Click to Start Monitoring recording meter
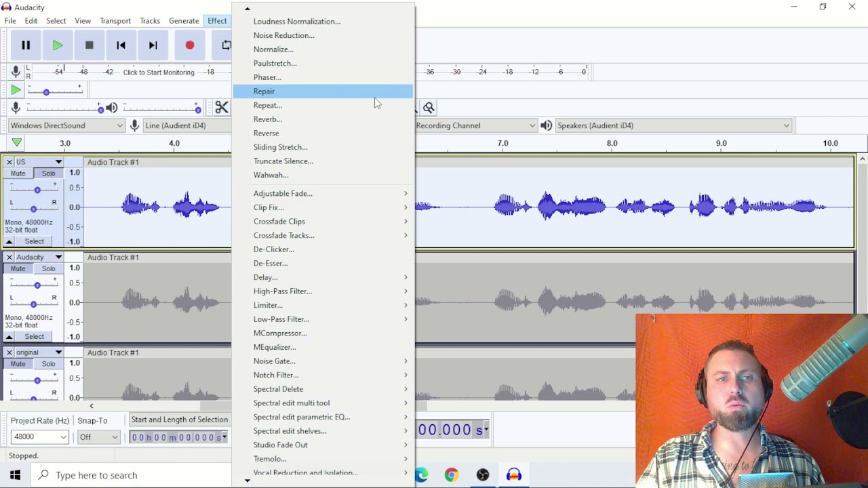868x488 pixels. (x=159, y=73)
